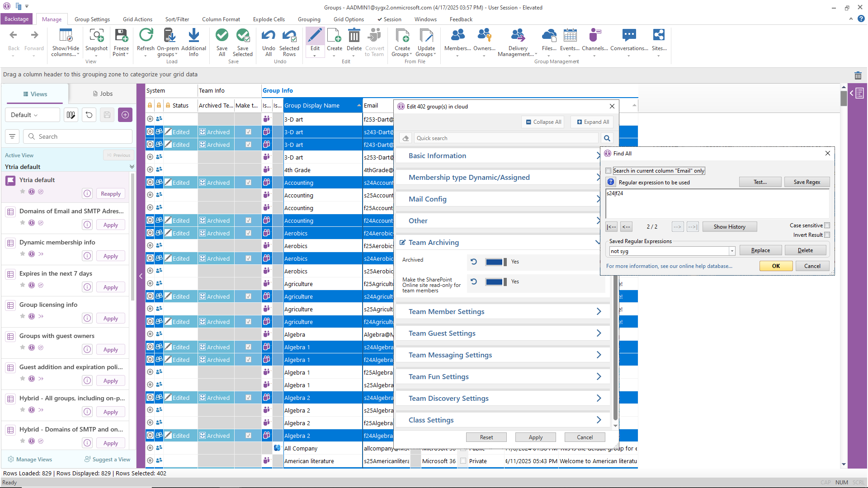Click the Quick search magnifier button
This screenshot has height=488, width=868.
(x=607, y=138)
